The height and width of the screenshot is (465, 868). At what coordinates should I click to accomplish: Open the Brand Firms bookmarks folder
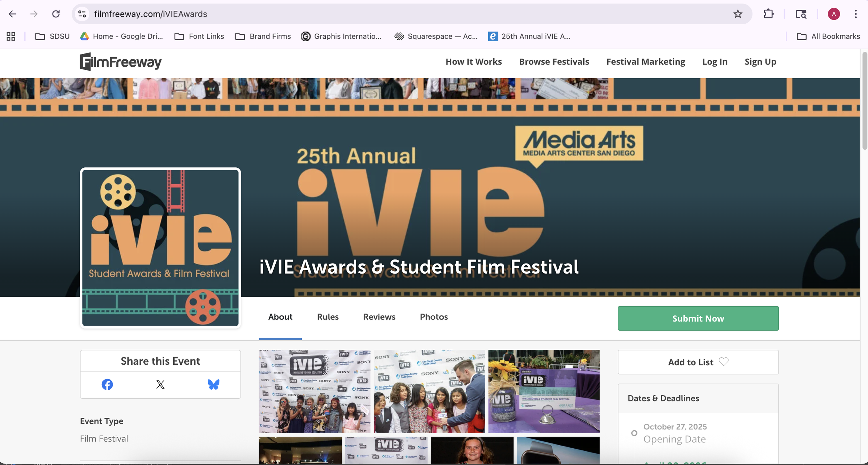tap(263, 36)
